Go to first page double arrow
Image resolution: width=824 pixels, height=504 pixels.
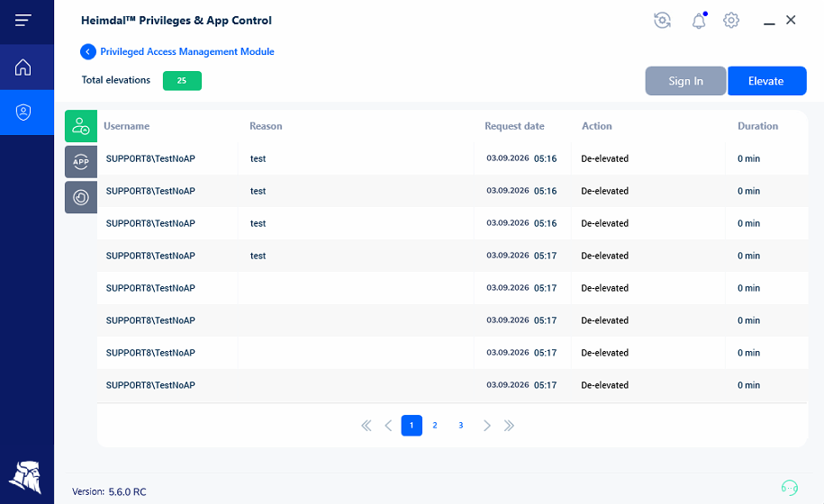(367, 425)
